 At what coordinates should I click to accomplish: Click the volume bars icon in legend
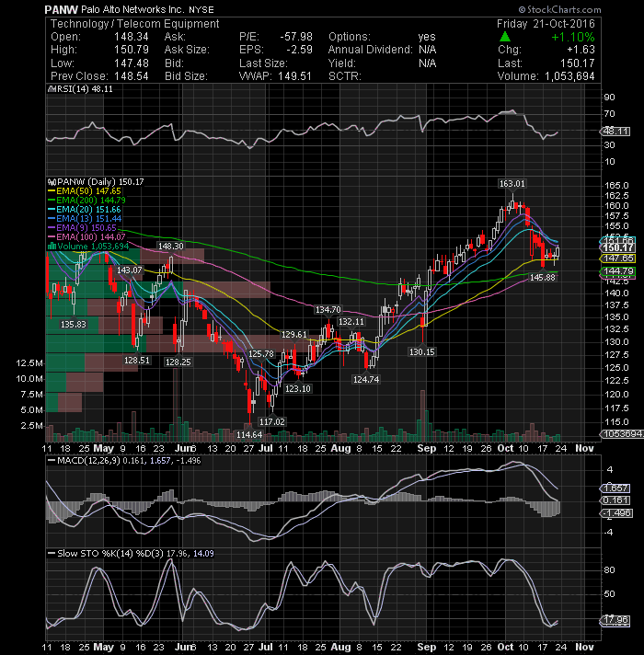pyautogui.click(x=52, y=246)
